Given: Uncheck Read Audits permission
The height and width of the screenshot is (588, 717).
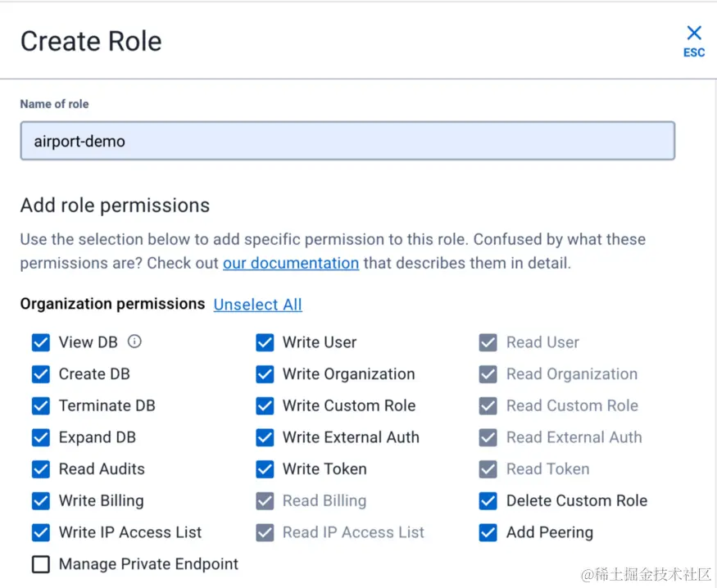Looking at the screenshot, I should tap(41, 469).
